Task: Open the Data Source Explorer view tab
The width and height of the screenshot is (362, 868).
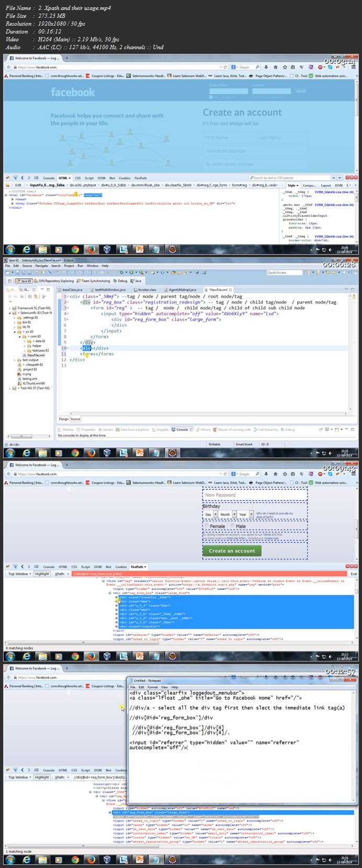Action: (x=133, y=430)
